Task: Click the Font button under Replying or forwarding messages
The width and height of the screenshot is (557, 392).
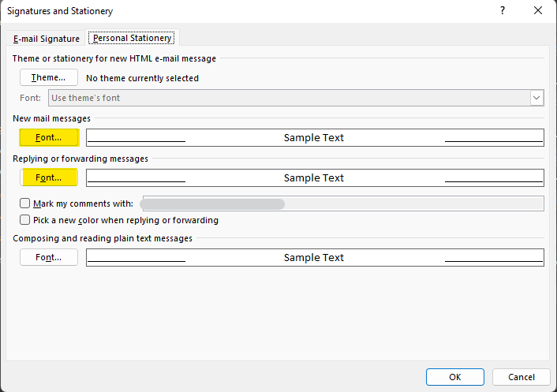Action: click(49, 177)
